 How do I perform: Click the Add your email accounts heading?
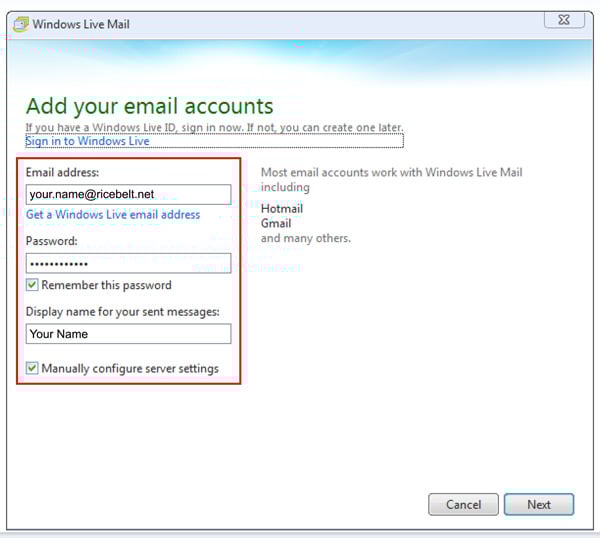pos(149,106)
